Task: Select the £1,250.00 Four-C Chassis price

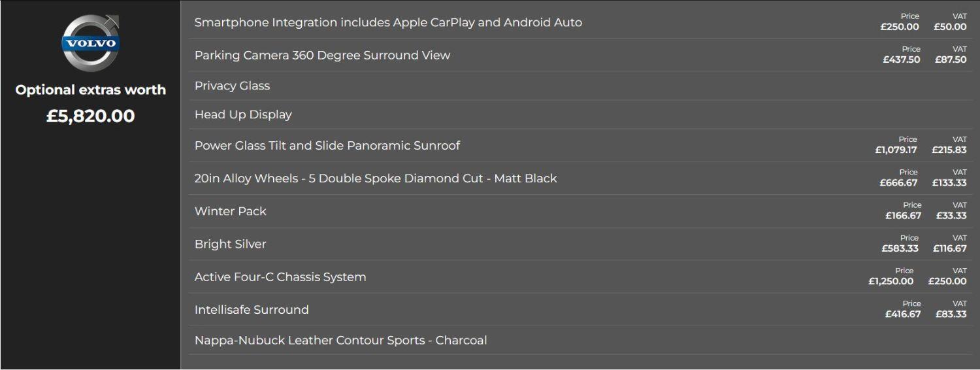Action: pos(891,281)
